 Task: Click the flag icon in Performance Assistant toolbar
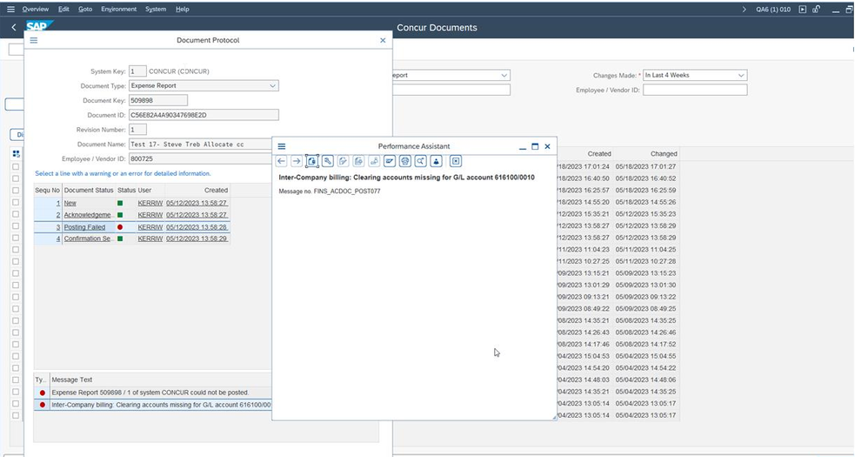[x=390, y=161]
